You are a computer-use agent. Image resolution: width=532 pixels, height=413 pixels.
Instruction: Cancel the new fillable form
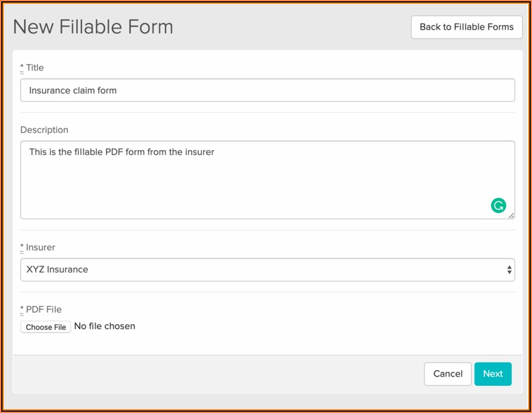[447, 373]
